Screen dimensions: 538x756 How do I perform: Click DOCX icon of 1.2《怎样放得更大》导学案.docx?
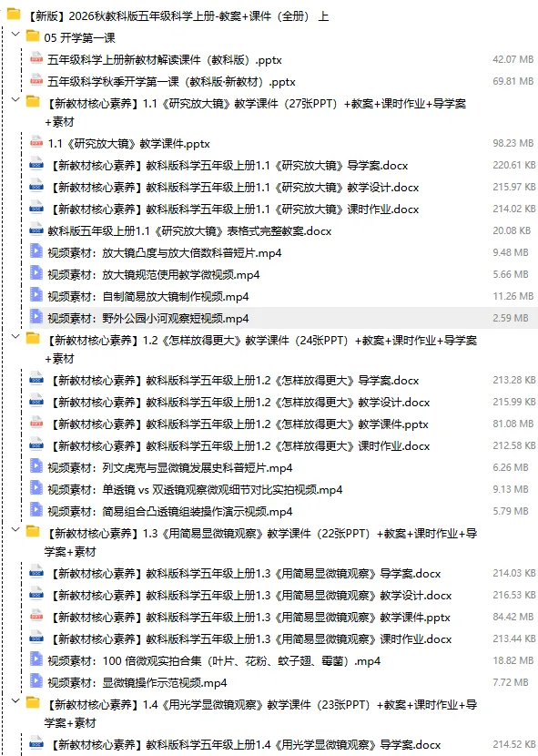(x=36, y=379)
